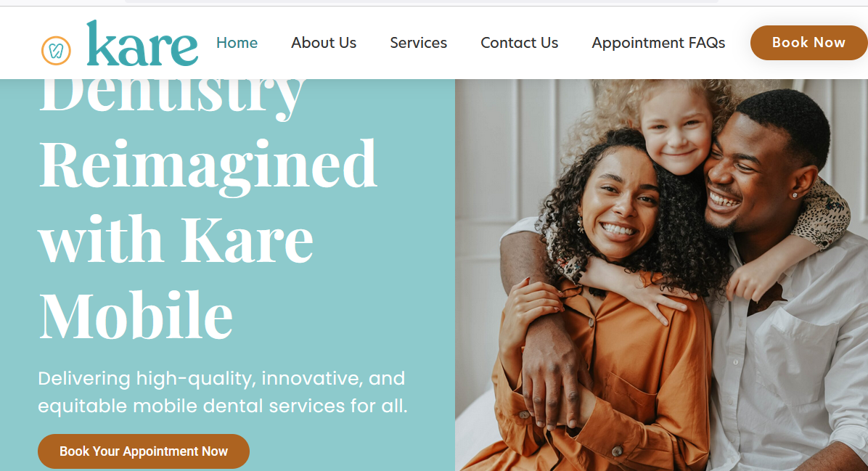View the Appointment FAQs page
Image resolution: width=868 pixels, height=471 pixels.
coord(658,43)
